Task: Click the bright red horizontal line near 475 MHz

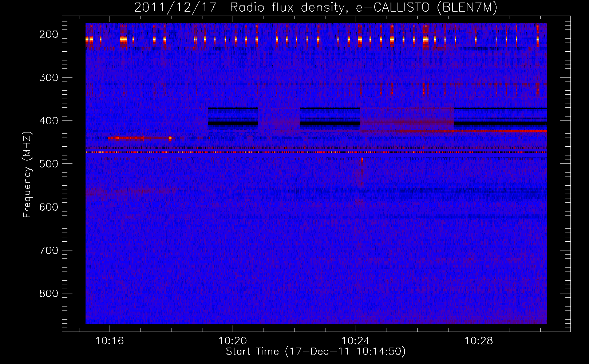Action: [x=316, y=153]
